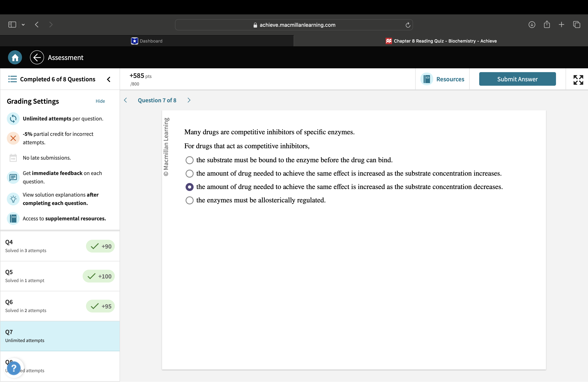Switch to Chapter 8 Reading Quiz tab
The image size is (588, 382).
[441, 41]
